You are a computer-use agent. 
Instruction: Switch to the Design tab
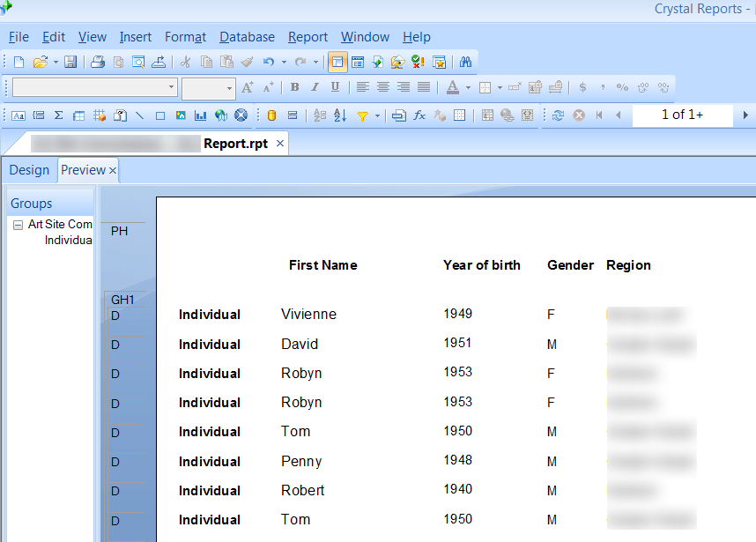click(29, 170)
